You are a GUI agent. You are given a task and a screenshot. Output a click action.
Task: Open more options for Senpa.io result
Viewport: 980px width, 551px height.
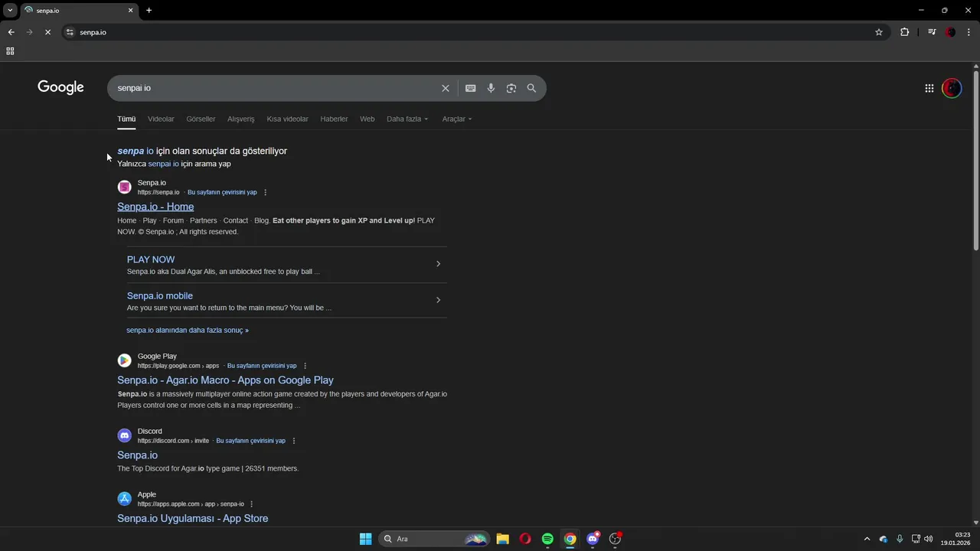(x=266, y=192)
